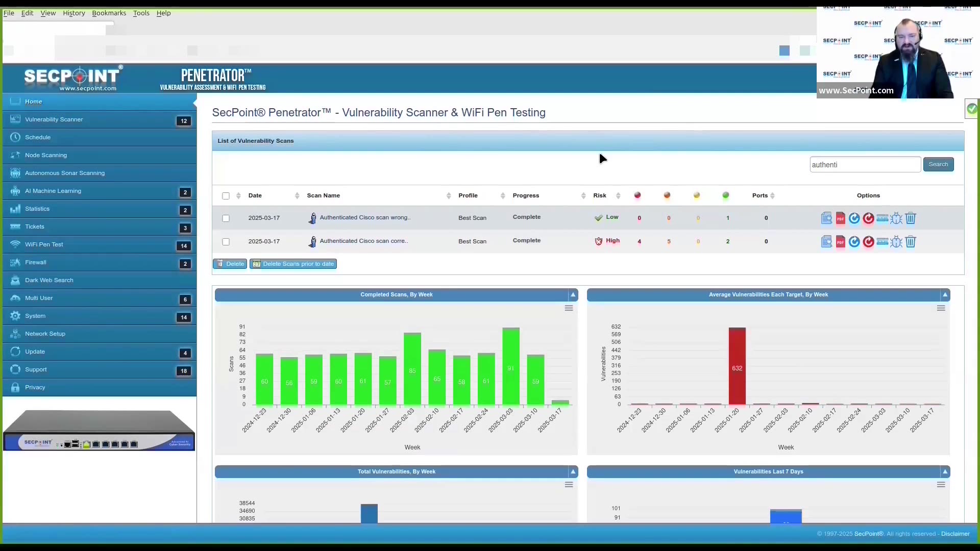
Task: Open the Firewall section in sidebar
Action: [x=36, y=262]
